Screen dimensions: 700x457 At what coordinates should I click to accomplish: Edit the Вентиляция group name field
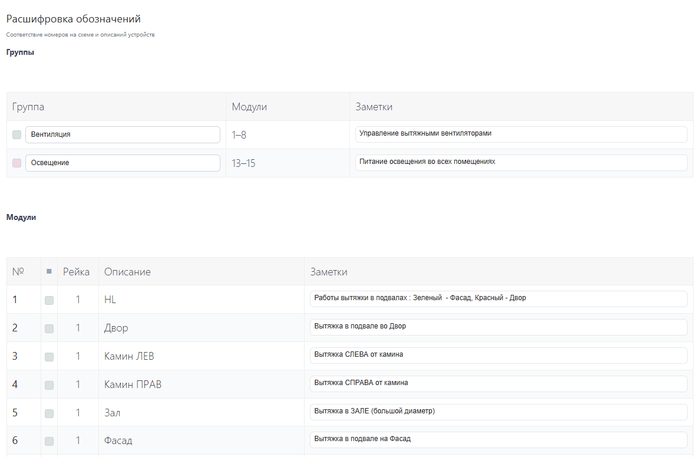[x=123, y=134]
